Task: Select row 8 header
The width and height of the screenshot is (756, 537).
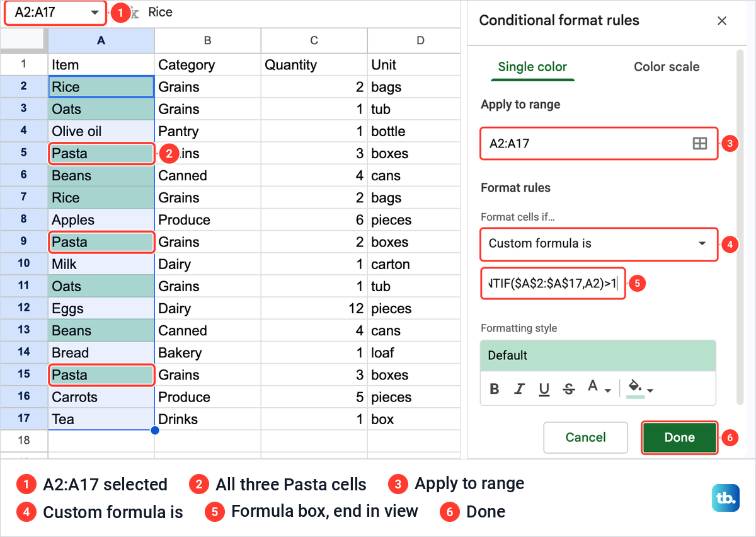Action: 24,219
